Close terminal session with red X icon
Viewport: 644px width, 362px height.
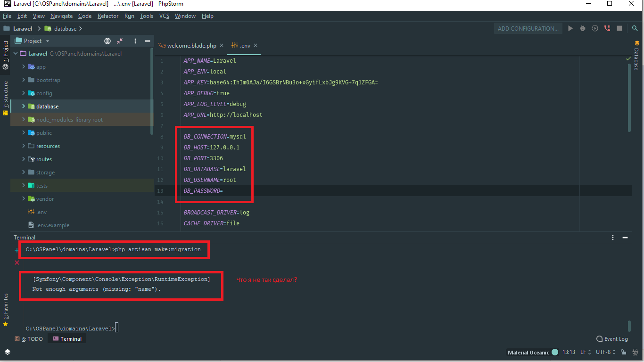17,263
